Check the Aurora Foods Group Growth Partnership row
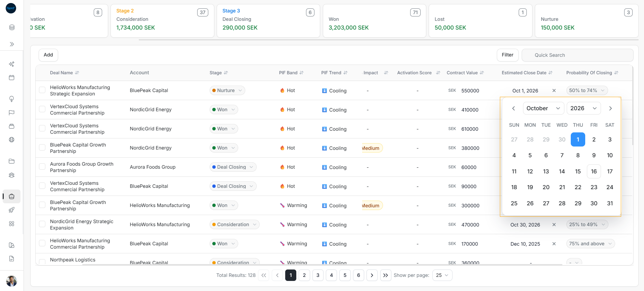This screenshot has height=291, width=644. click(x=42, y=167)
